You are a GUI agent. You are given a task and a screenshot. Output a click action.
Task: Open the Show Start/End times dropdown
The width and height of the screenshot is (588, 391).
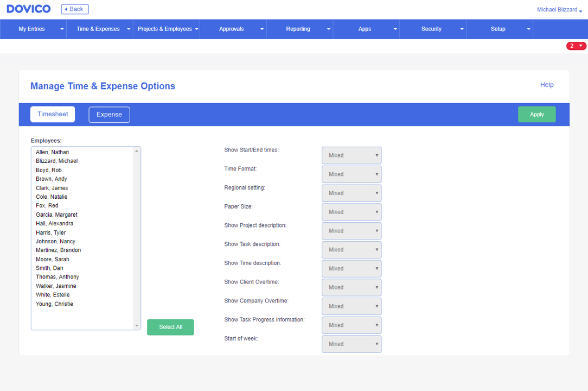tap(351, 155)
